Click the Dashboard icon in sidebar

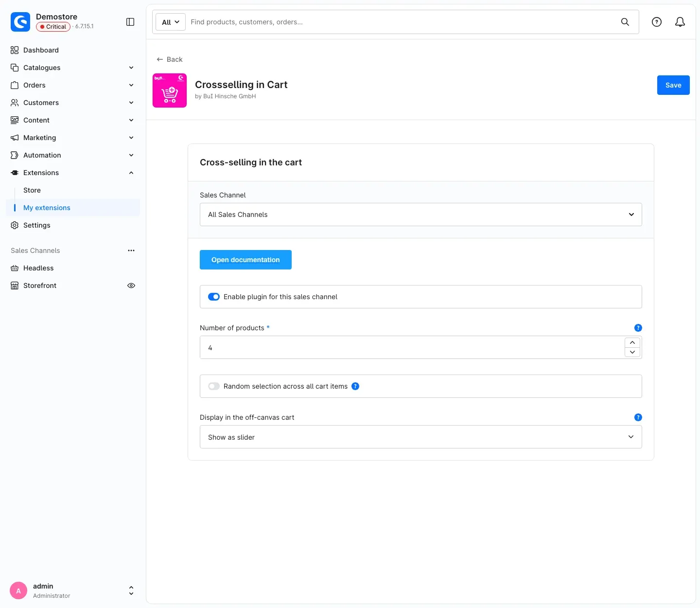15,50
